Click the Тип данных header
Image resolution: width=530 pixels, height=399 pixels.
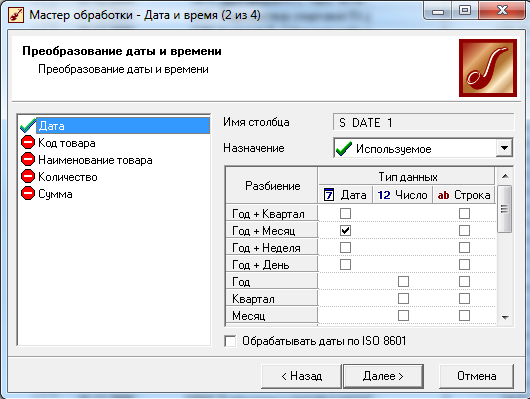[x=407, y=177]
